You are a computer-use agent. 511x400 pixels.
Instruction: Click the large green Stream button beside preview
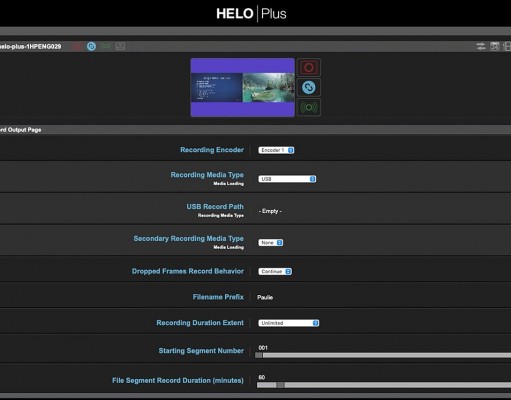(x=309, y=107)
